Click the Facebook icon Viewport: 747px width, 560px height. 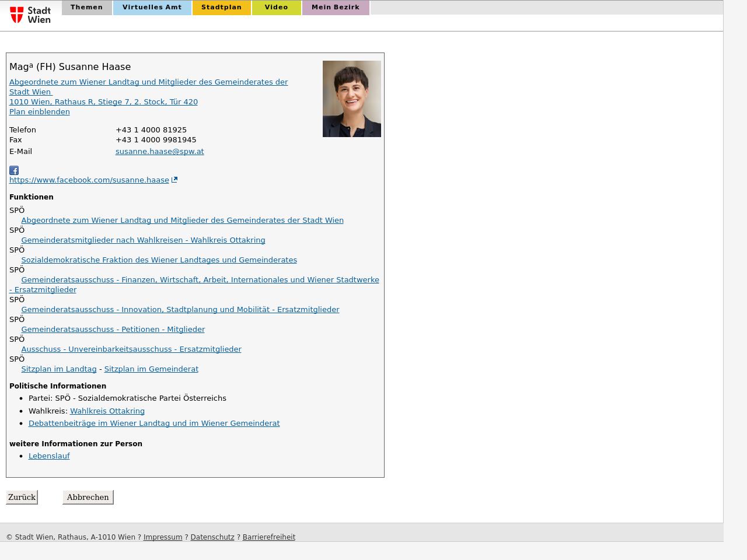coord(14,170)
